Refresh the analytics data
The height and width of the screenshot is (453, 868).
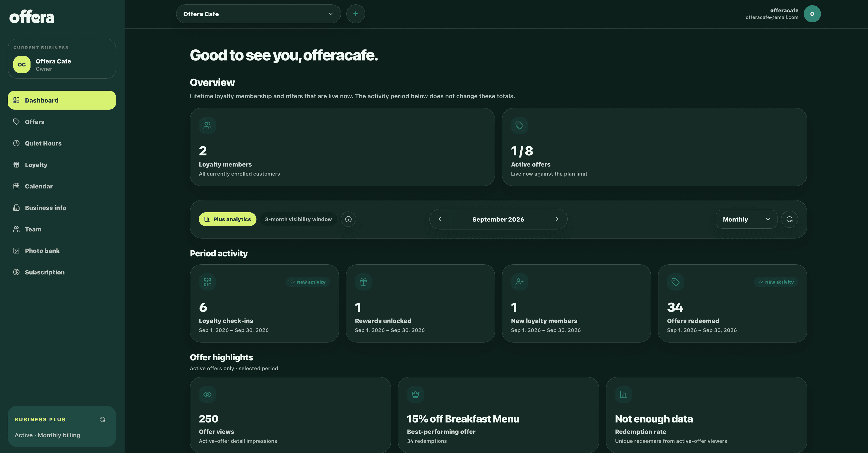[x=790, y=219]
